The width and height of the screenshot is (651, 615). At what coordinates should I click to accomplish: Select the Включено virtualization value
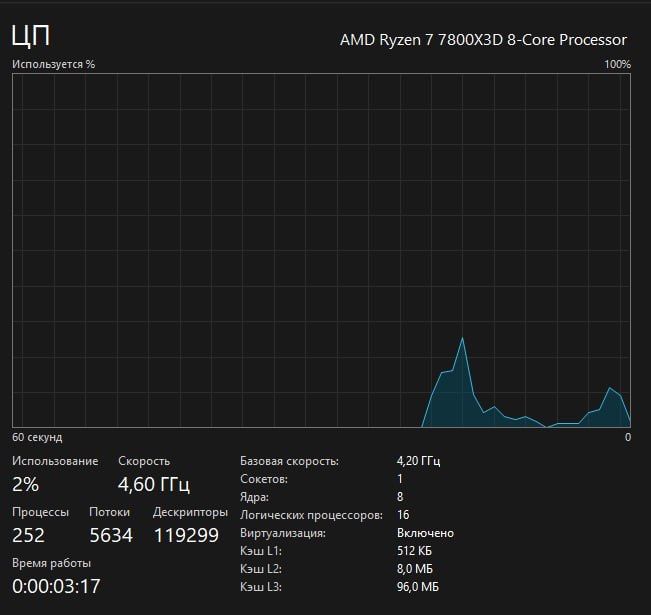coord(426,533)
